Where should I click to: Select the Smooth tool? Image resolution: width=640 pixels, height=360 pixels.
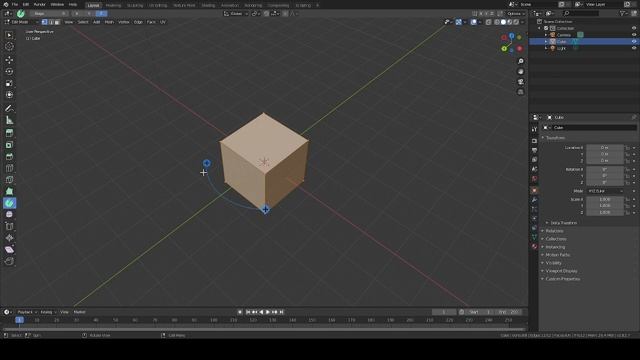[x=9, y=215]
